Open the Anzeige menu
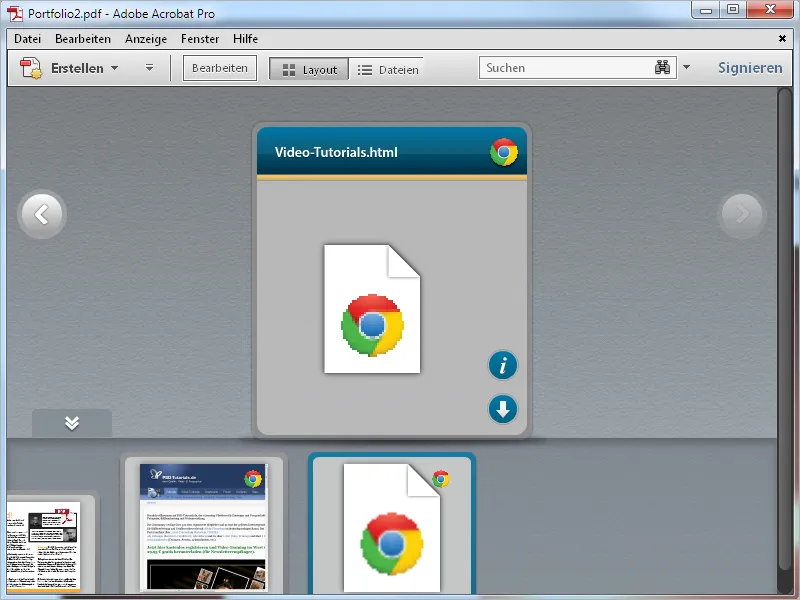This screenshot has width=800, height=600. [146, 39]
